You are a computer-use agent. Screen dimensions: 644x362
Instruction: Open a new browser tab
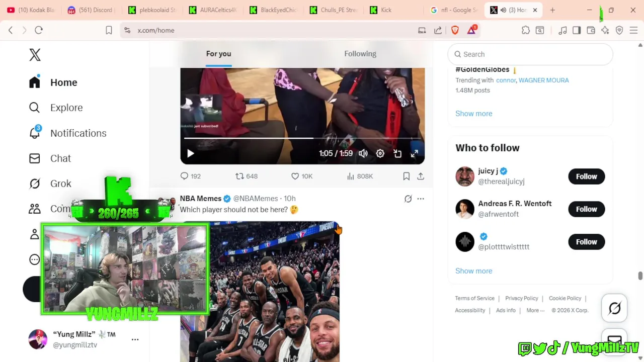point(552,10)
